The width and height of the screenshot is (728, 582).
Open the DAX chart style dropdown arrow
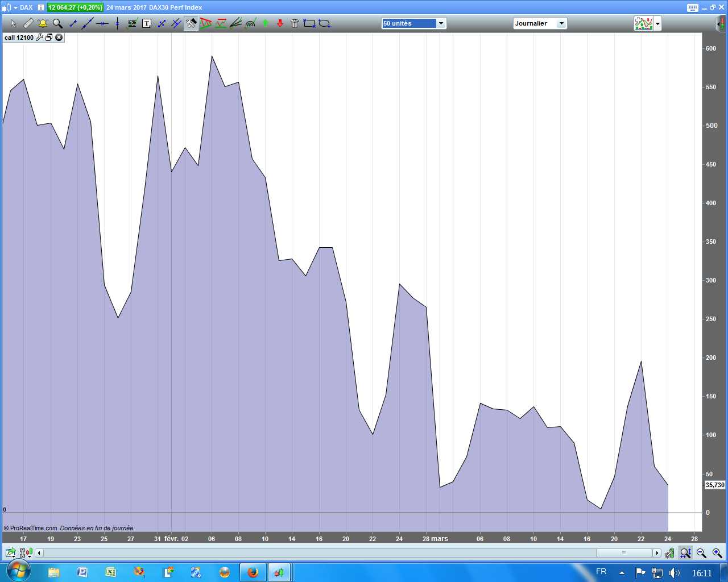[x=15, y=7]
